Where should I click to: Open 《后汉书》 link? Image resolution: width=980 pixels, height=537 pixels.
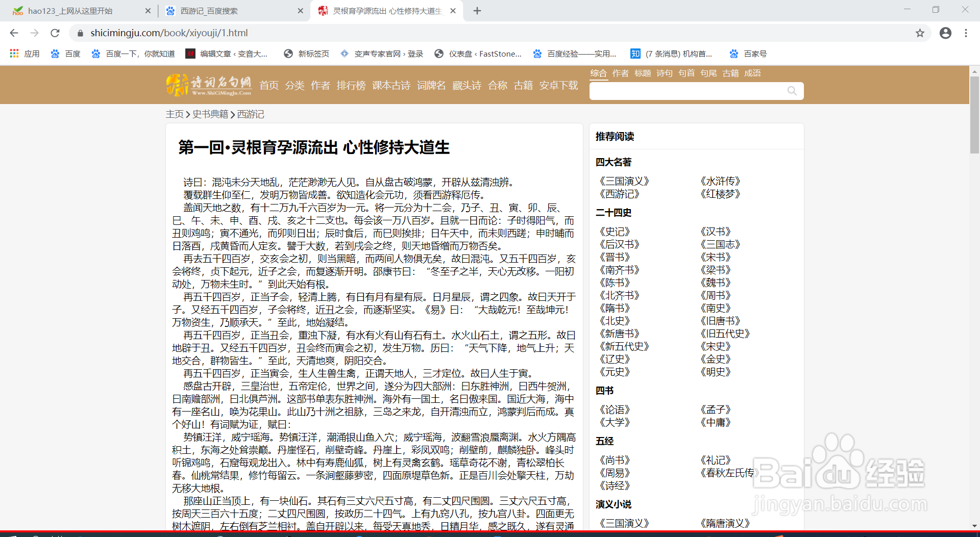[619, 244]
